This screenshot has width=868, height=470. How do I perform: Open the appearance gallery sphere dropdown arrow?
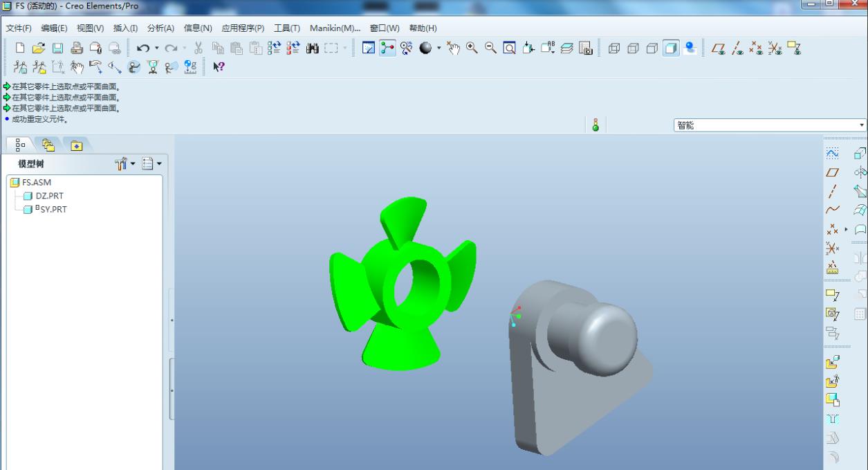(x=438, y=48)
